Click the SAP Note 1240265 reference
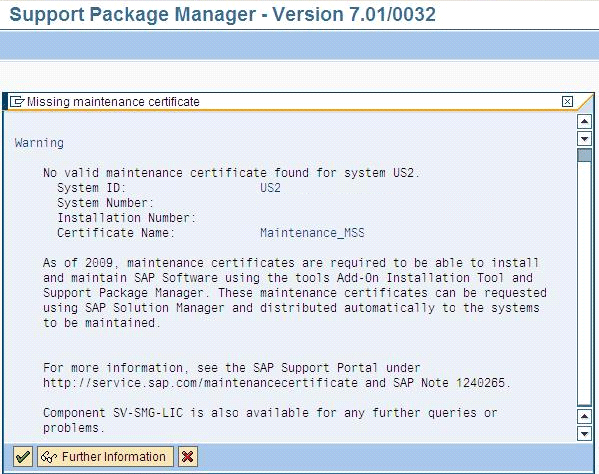The height and width of the screenshot is (474, 599). pos(449,383)
